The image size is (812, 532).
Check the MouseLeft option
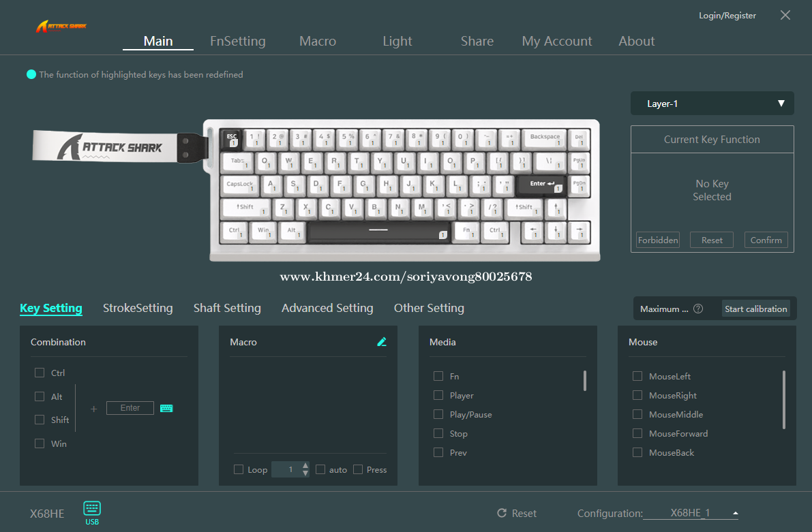click(x=637, y=376)
